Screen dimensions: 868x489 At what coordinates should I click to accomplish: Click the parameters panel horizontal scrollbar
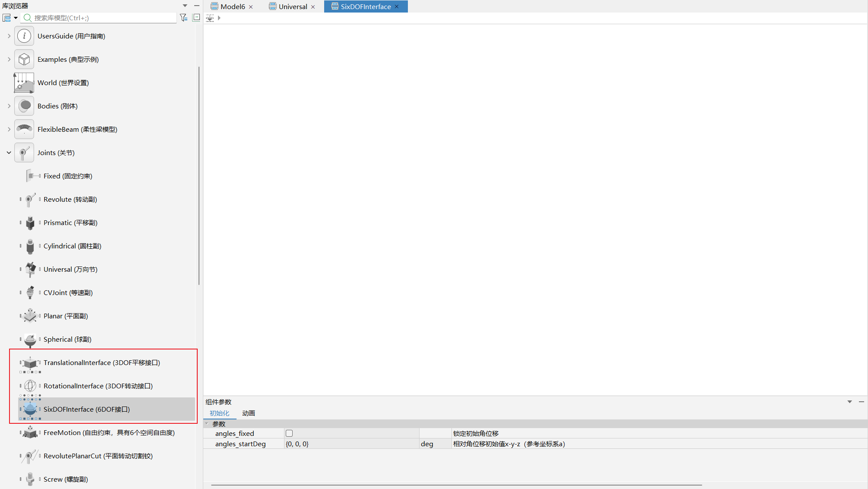[456, 485]
